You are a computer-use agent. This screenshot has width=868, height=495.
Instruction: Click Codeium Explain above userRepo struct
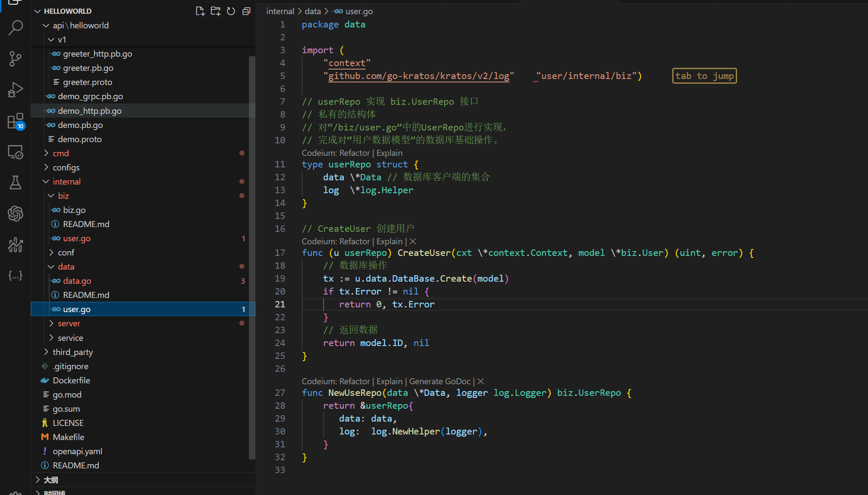pos(389,153)
